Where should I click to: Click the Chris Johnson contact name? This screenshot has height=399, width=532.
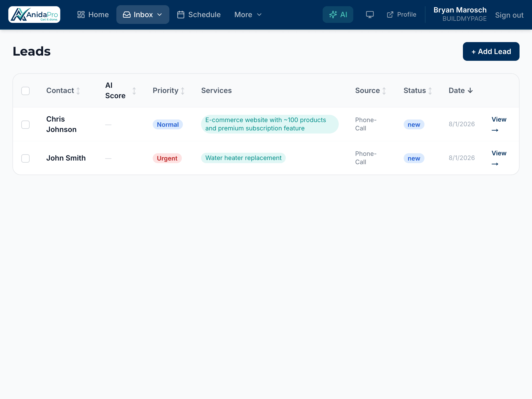[61, 124]
